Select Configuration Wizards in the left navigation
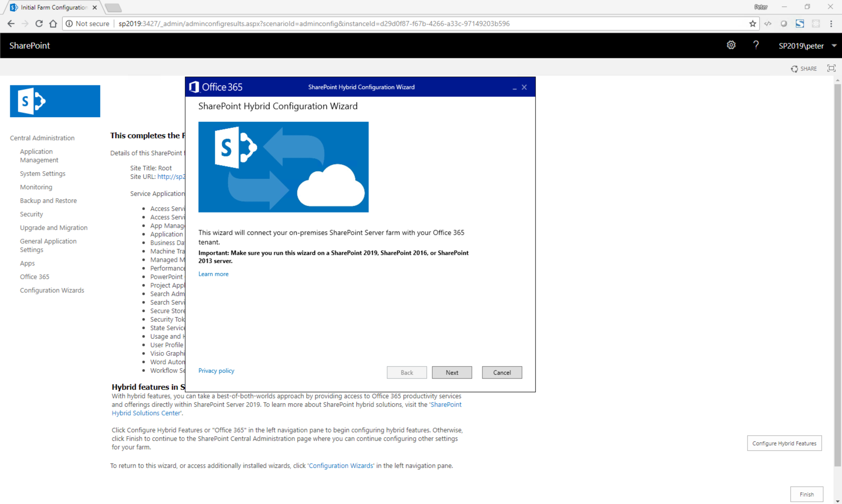The height and width of the screenshot is (504, 842). (52, 290)
